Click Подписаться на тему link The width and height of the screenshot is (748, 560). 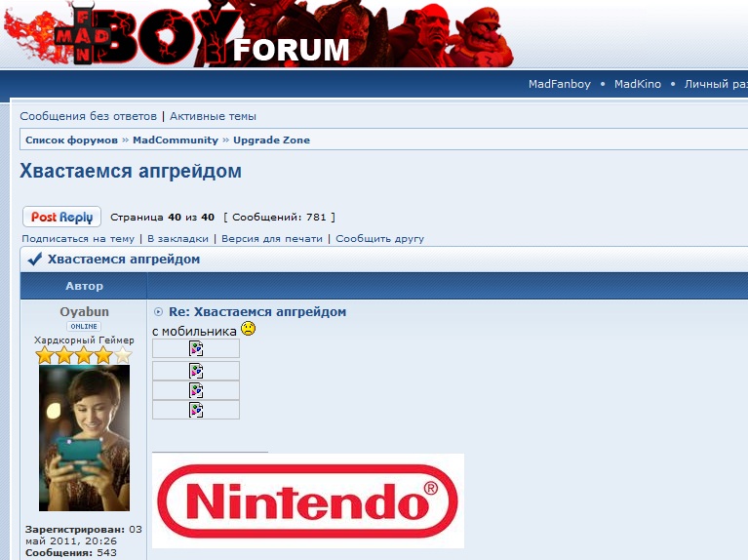coord(78,238)
